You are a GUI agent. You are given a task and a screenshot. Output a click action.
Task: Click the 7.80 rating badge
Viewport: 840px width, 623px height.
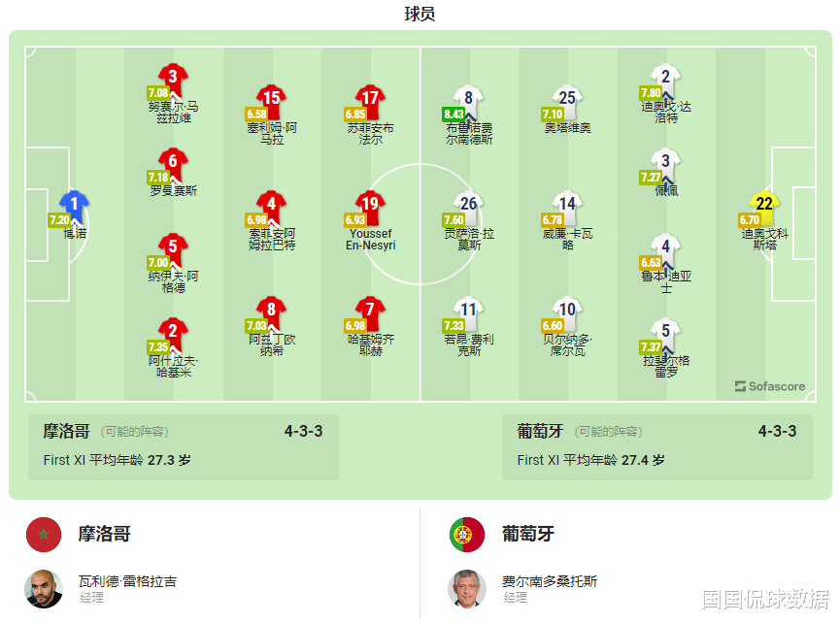tap(651, 93)
